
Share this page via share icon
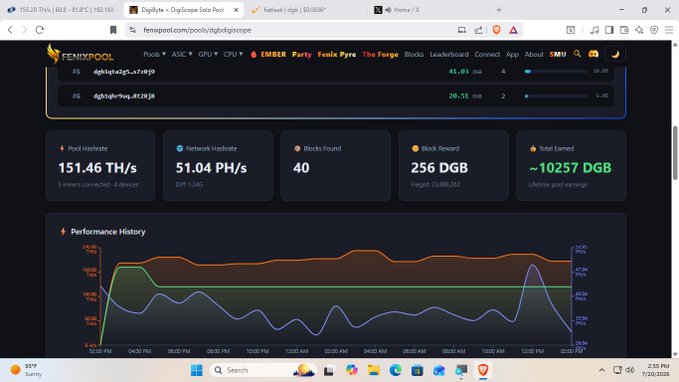coord(479,30)
